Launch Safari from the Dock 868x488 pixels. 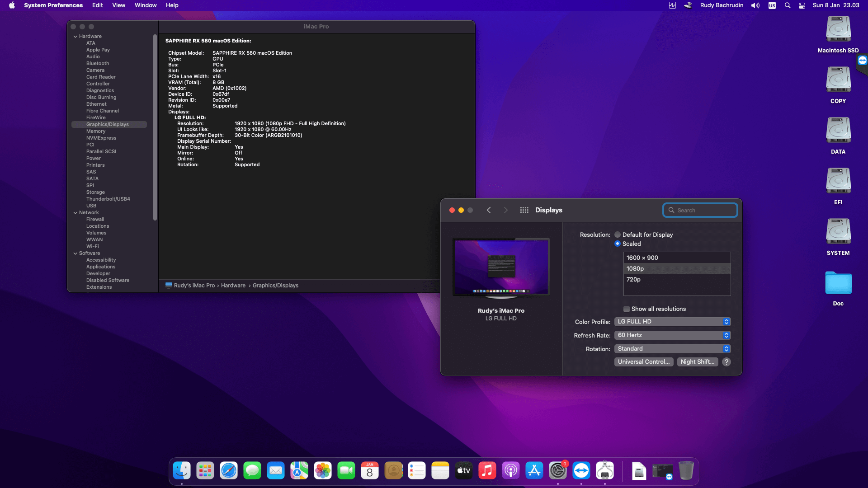pos(229,471)
